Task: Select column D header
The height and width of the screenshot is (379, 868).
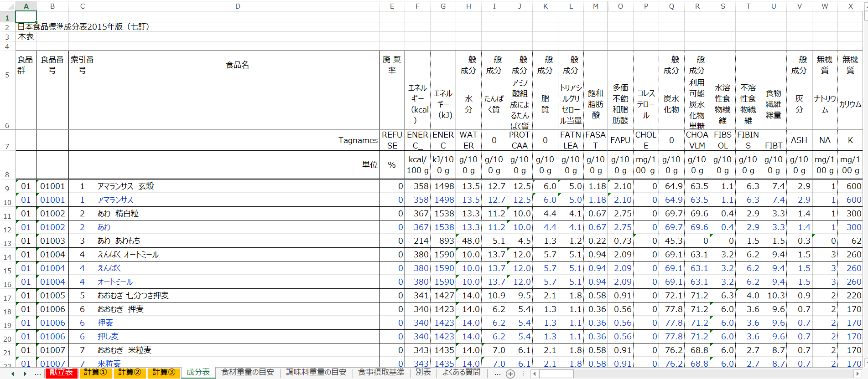Action: coord(238,6)
